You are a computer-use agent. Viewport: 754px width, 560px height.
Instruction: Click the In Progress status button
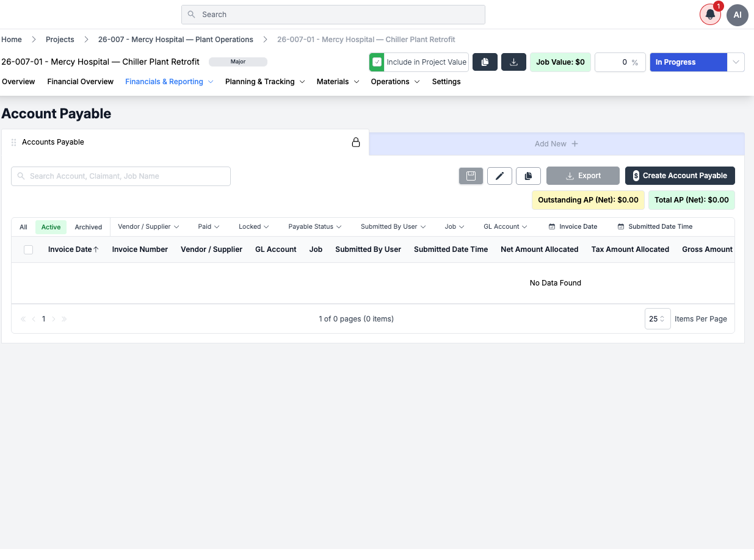[x=689, y=62]
